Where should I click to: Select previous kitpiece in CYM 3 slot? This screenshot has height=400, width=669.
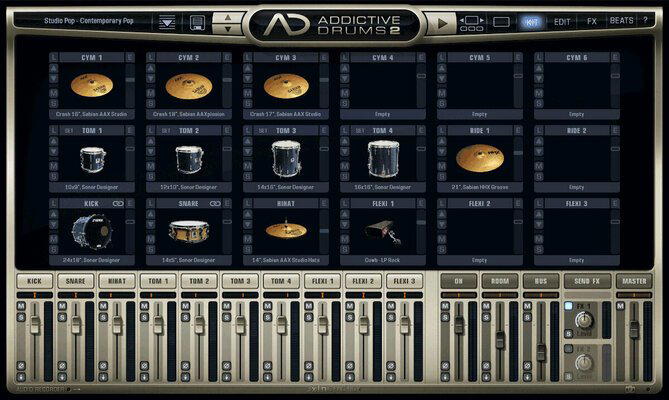click(247, 68)
